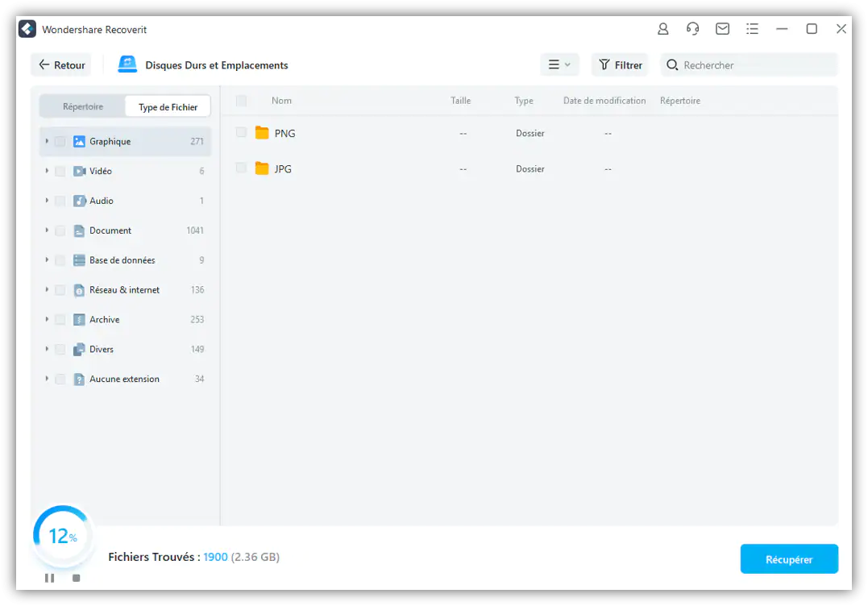Image resolution: width=868 pixels, height=606 pixels.
Task: Click the Vidéo category icon
Action: (x=79, y=171)
